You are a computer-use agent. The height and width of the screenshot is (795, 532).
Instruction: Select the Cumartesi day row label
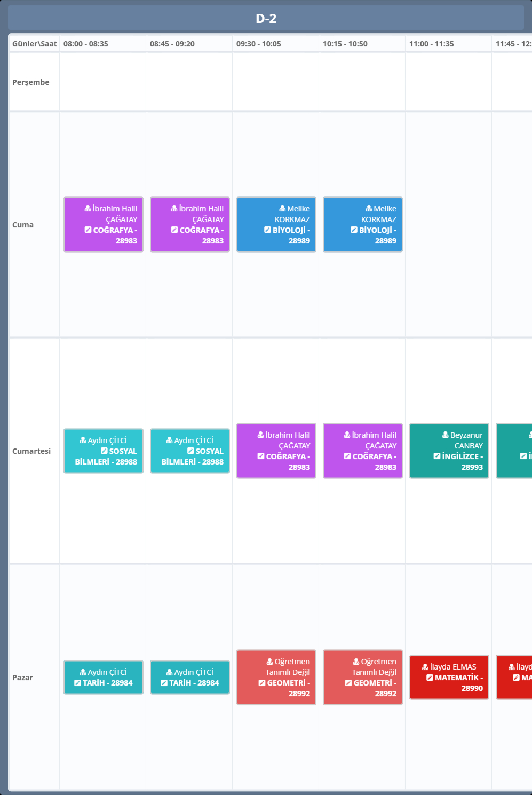(31, 451)
